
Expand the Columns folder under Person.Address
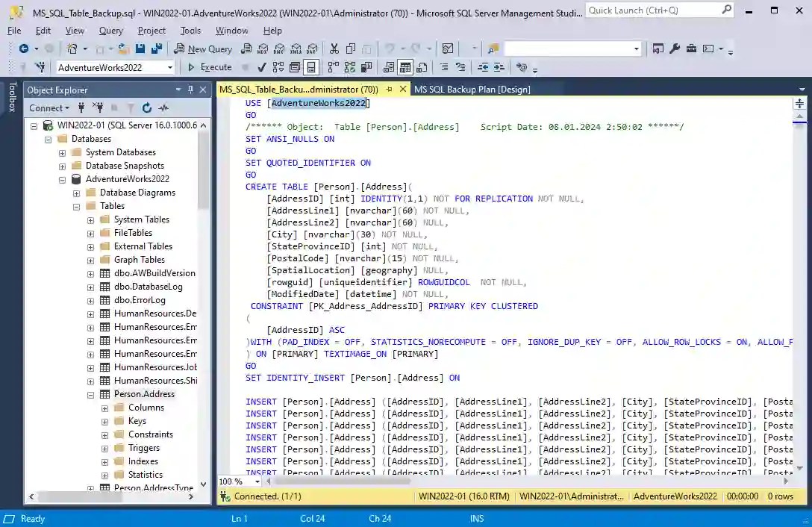pos(105,408)
